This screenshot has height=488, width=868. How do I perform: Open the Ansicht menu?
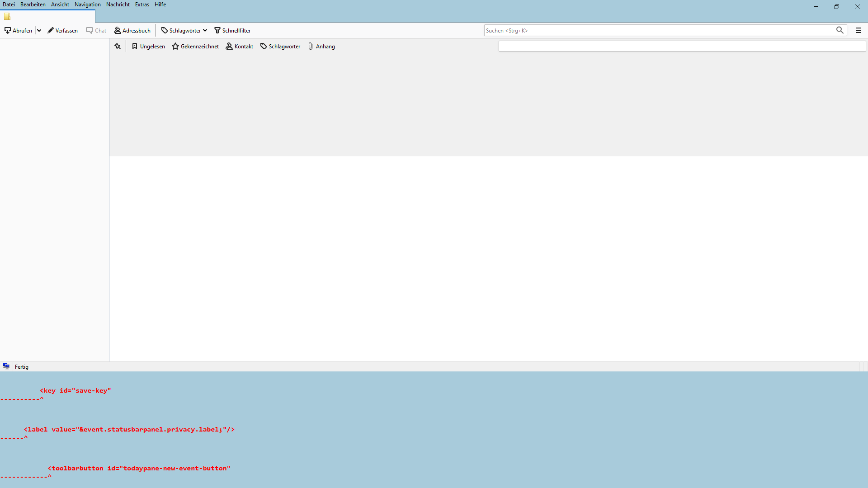pyautogui.click(x=60, y=5)
